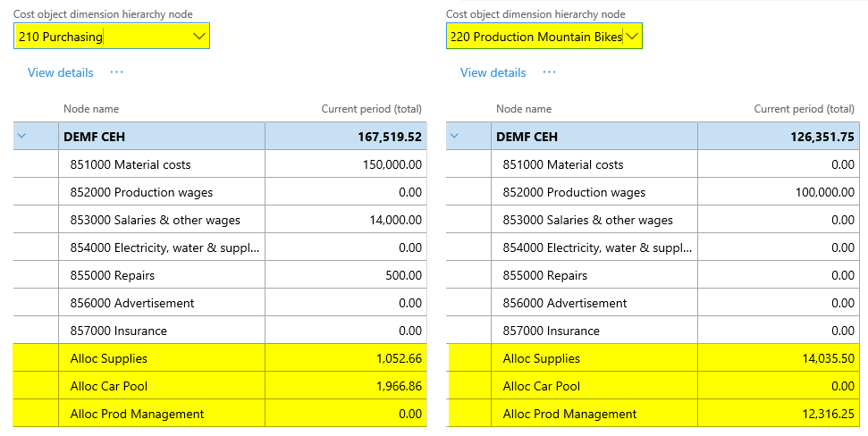868x436 pixels.
Task: Open the right panel ellipsis more options
Action: click(x=549, y=72)
